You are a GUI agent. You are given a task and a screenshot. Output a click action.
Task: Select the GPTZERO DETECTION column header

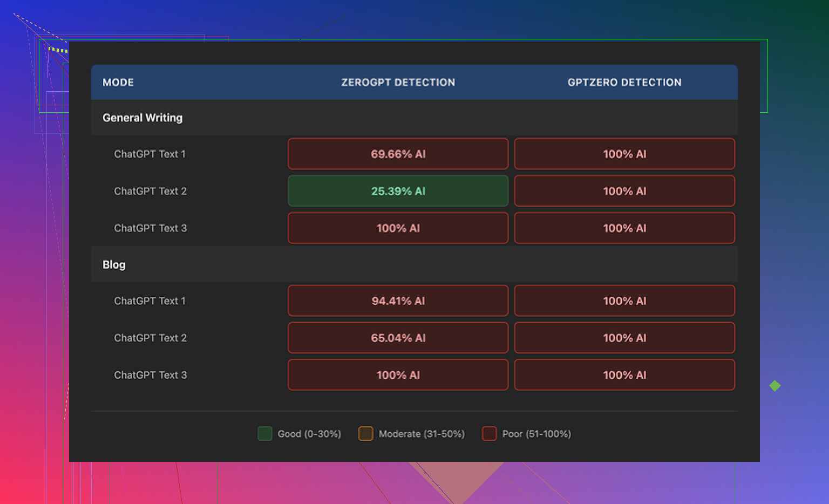[x=624, y=83]
